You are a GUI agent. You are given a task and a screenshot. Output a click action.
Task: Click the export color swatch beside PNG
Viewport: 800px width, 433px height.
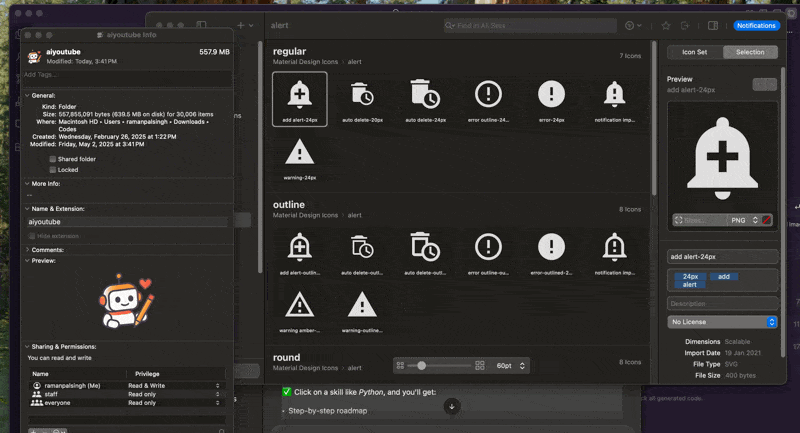click(x=767, y=219)
